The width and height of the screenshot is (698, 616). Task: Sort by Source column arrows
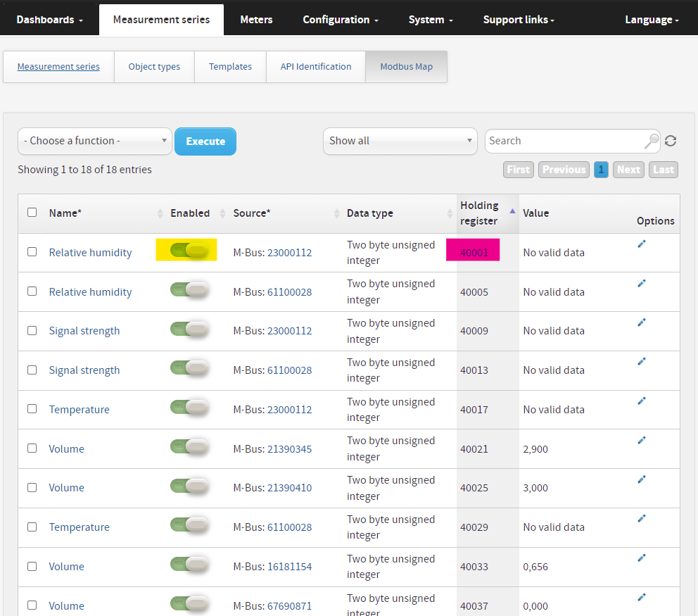(336, 213)
